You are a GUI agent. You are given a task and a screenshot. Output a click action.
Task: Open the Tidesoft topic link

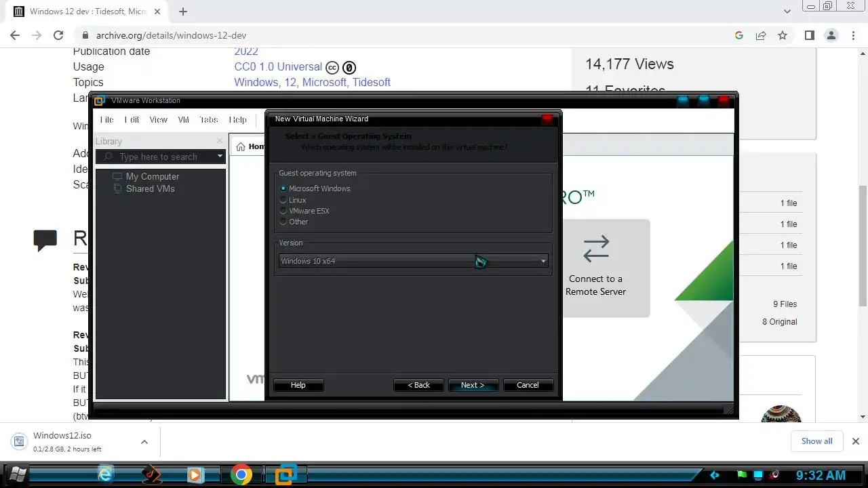tap(371, 82)
